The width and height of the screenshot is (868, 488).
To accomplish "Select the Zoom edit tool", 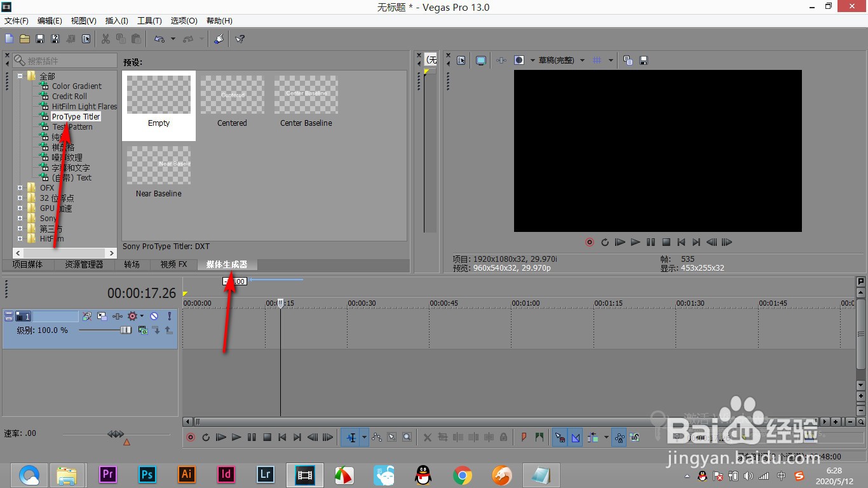I will (407, 437).
